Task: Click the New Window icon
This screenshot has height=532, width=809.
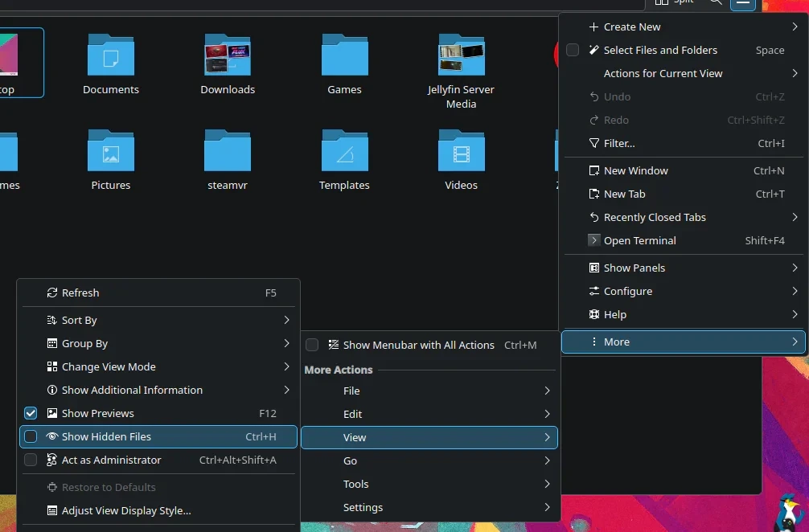Action: pyautogui.click(x=594, y=170)
